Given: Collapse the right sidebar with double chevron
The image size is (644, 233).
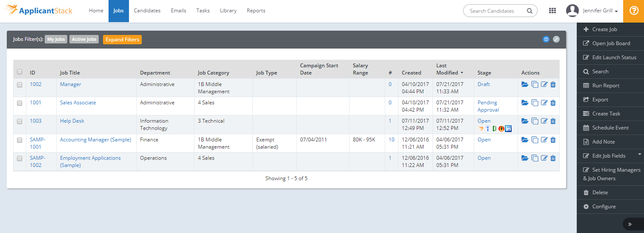Looking at the screenshot, I should (x=630, y=224).
